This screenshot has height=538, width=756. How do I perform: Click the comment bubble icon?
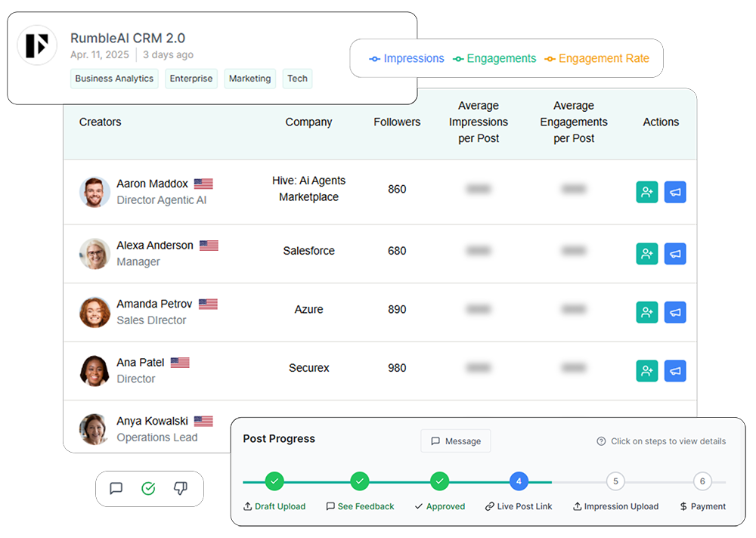116,489
